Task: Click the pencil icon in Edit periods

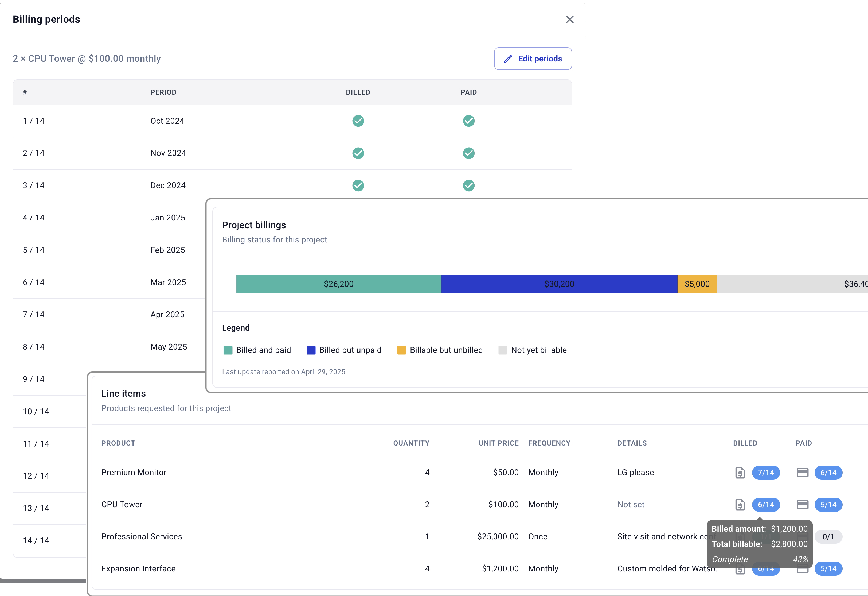Action: 508,59
